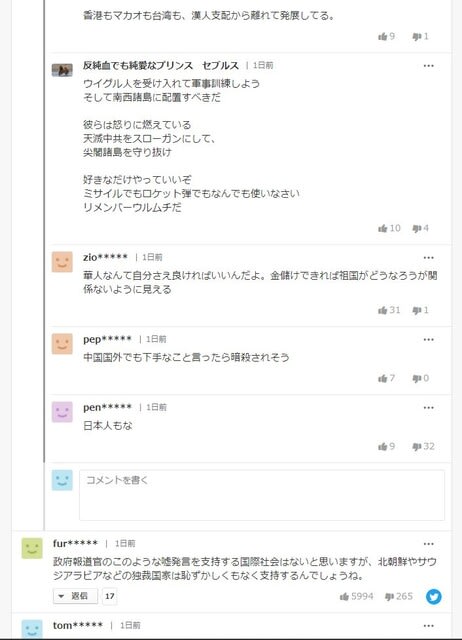This screenshot has width=462, height=640.
Task: Open three-dot menu on pep***** comment
Action: tap(429, 340)
